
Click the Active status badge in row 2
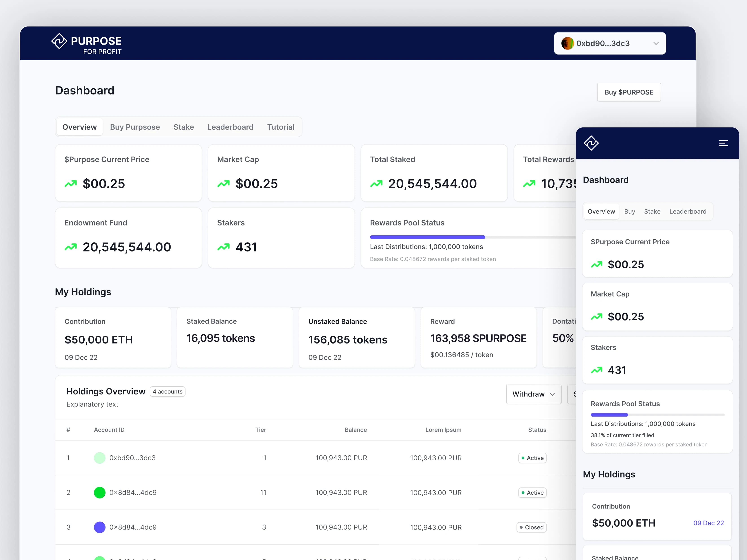coord(532,493)
